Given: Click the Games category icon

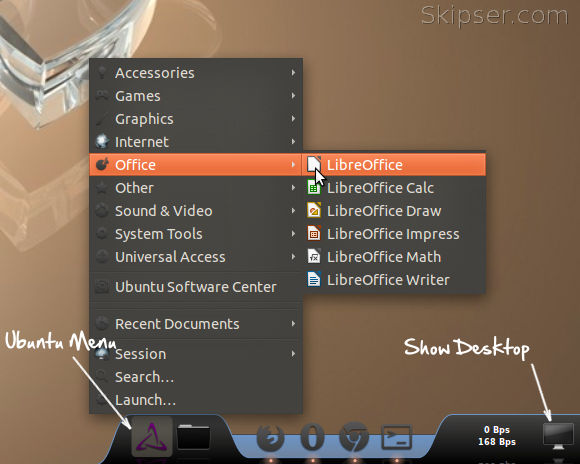Looking at the screenshot, I should (102, 95).
